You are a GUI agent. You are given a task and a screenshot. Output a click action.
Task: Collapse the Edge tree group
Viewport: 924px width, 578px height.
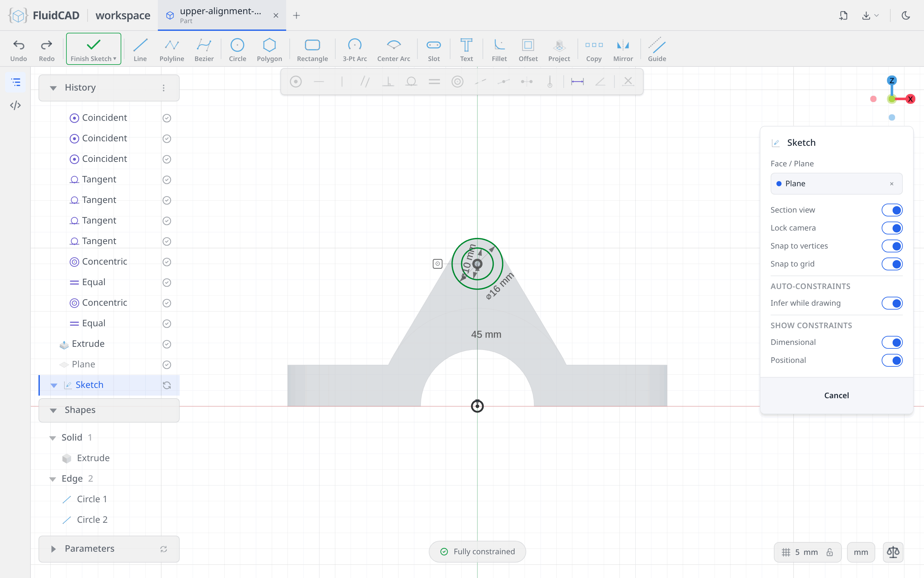(52, 479)
